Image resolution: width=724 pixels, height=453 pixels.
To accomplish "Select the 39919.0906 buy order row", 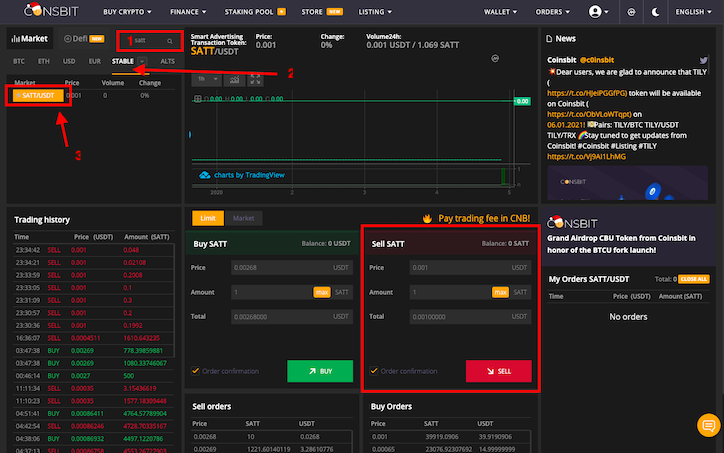I will click(449, 437).
